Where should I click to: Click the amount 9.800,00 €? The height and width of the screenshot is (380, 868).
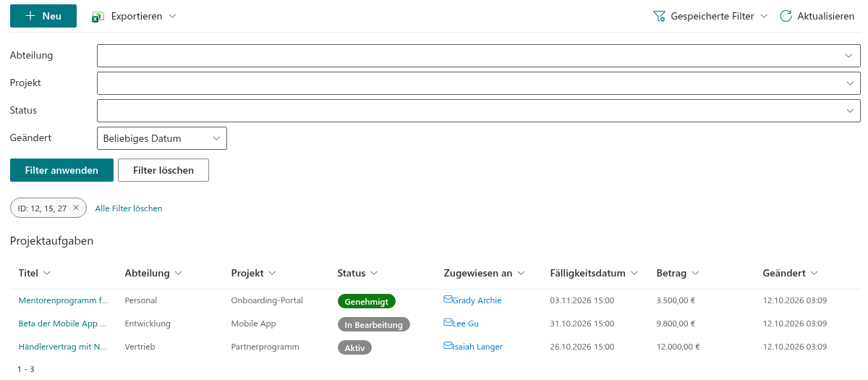pyautogui.click(x=676, y=324)
